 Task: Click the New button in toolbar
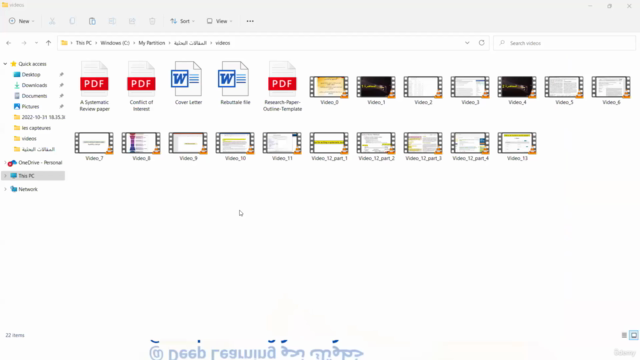click(22, 21)
